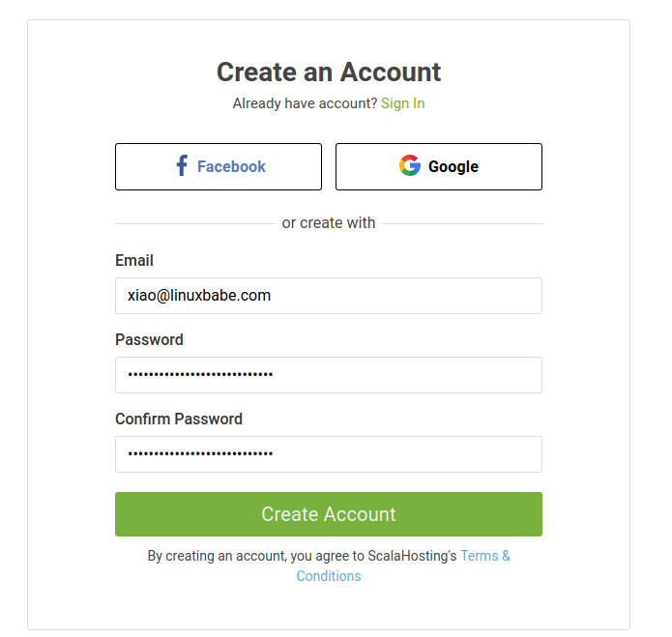Select the Confirm Password input field

click(329, 454)
